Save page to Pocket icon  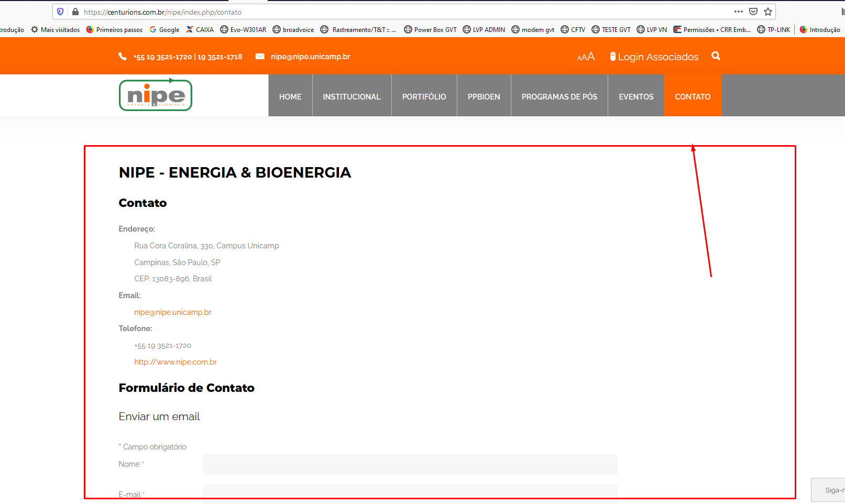753,12
